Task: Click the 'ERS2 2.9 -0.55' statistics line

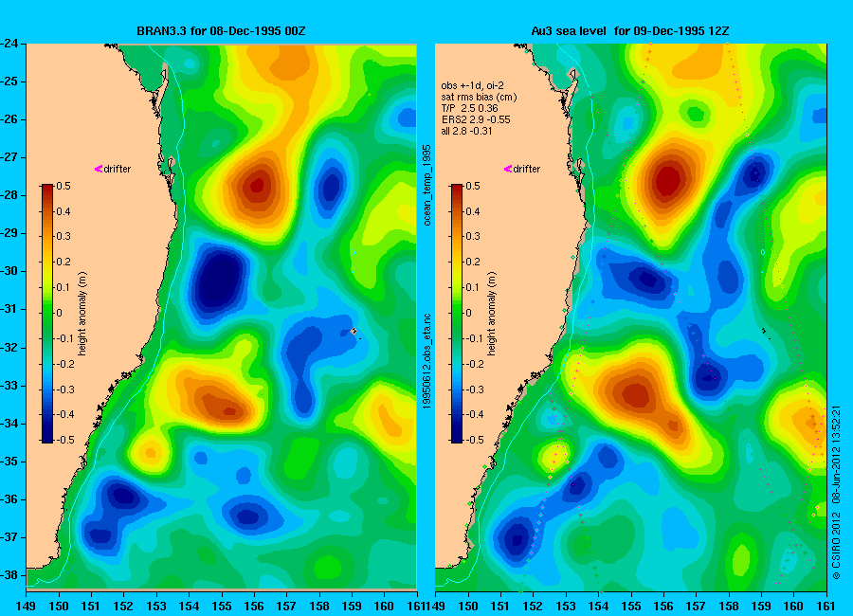Action: [x=476, y=119]
